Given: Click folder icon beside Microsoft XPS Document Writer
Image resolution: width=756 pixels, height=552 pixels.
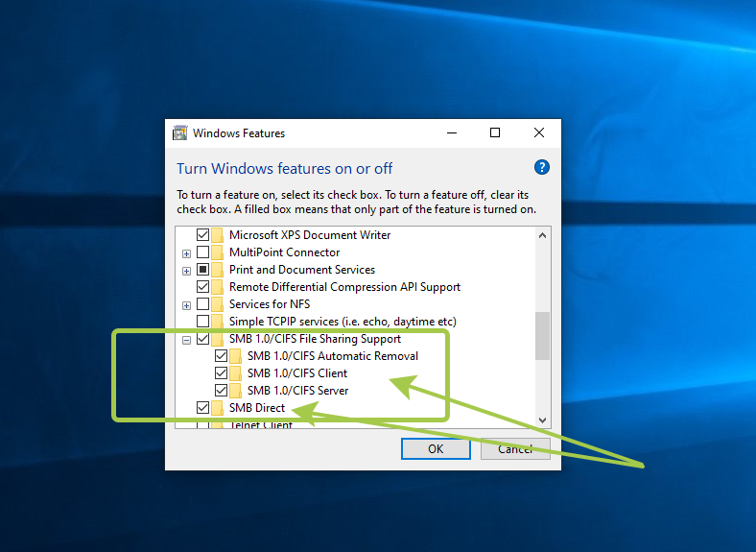Looking at the screenshot, I should pyautogui.click(x=218, y=235).
